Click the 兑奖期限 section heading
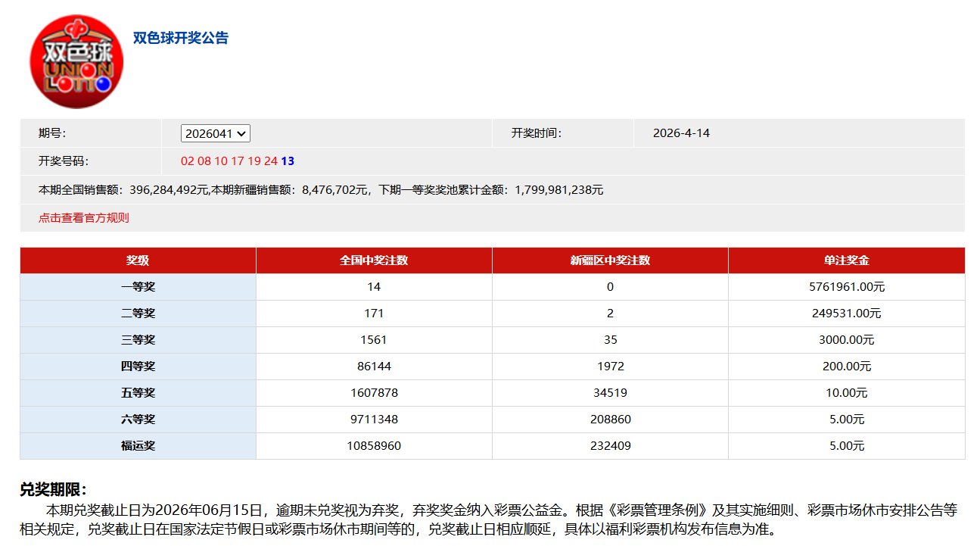The height and width of the screenshot is (546, 980). [53, 490]
